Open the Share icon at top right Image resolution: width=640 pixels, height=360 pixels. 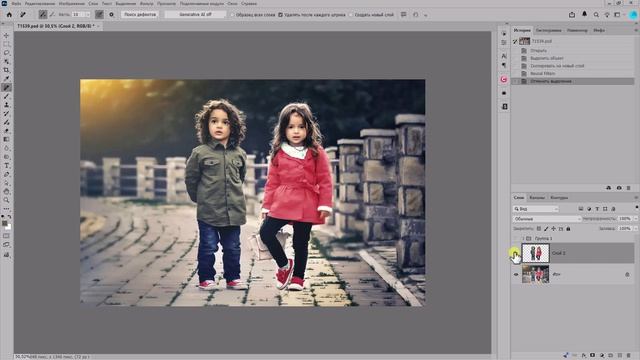tap(572, 15)
